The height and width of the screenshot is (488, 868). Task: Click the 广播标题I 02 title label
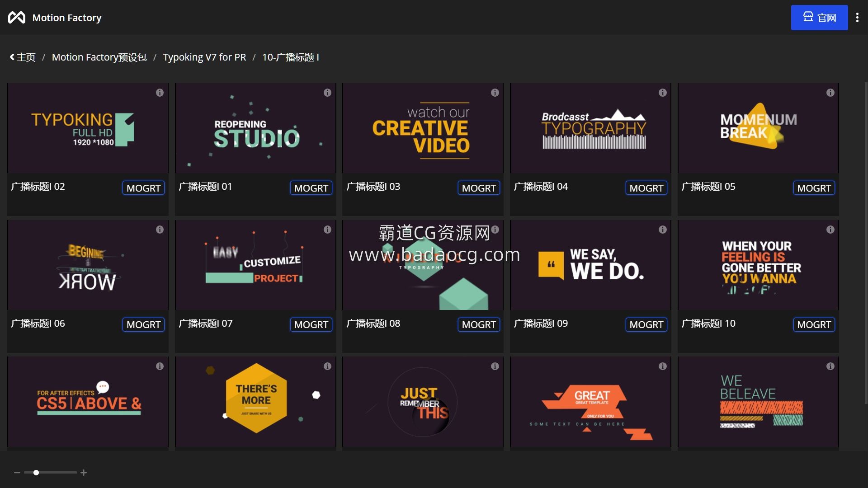point(38,187)
